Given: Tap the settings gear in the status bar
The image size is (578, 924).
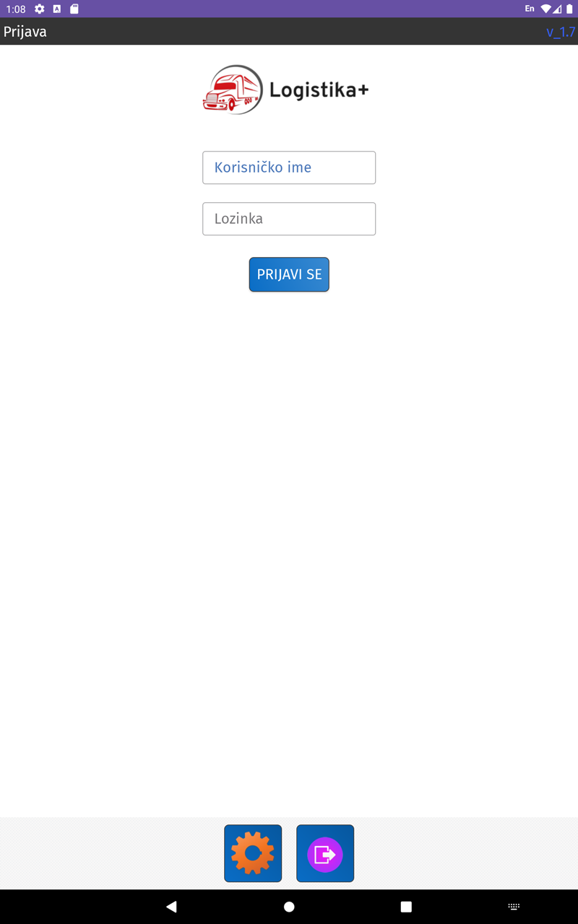Looking at the screenshot, I should click(x=40, y=9).
